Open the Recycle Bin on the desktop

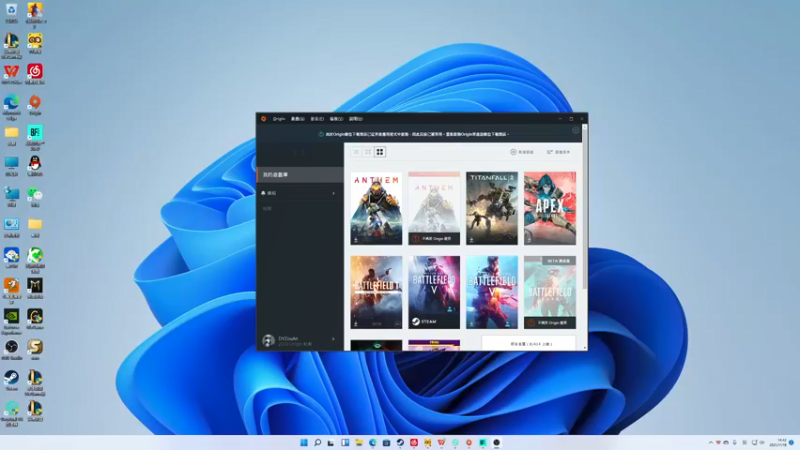[11, 13]
